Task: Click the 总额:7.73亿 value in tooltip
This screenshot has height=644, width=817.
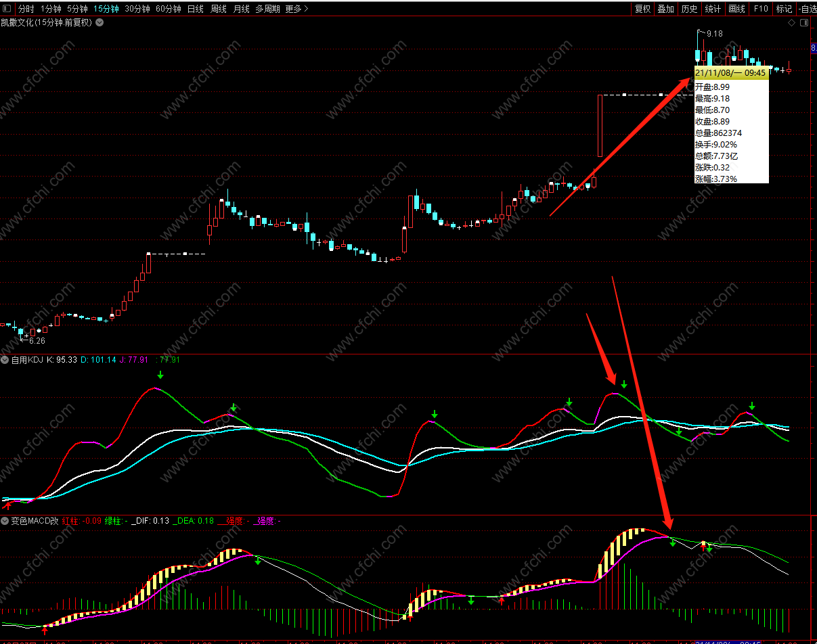Action: point(716,156)
